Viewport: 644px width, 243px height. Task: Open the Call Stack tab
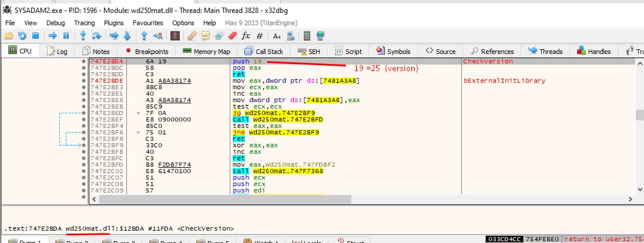tap(264, 51)
